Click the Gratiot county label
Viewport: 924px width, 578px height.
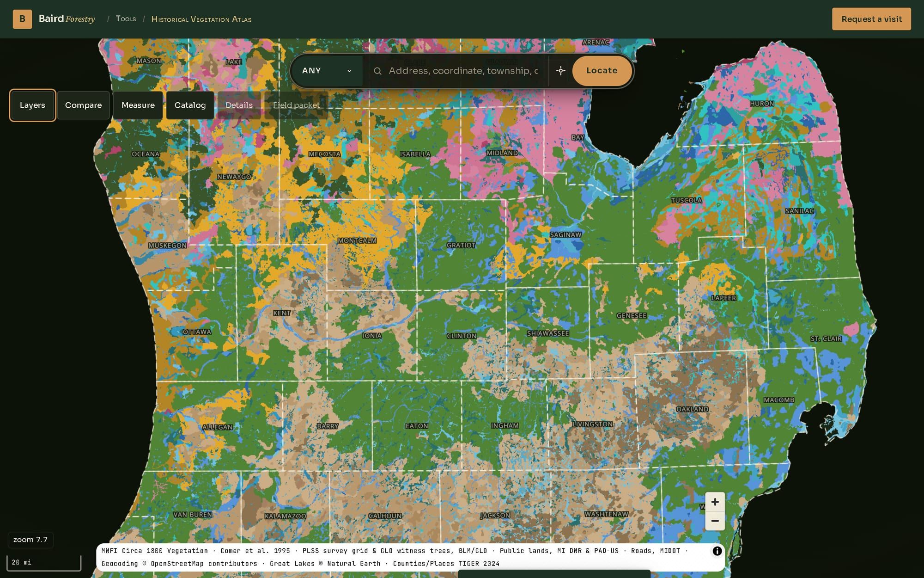point(461,245)
